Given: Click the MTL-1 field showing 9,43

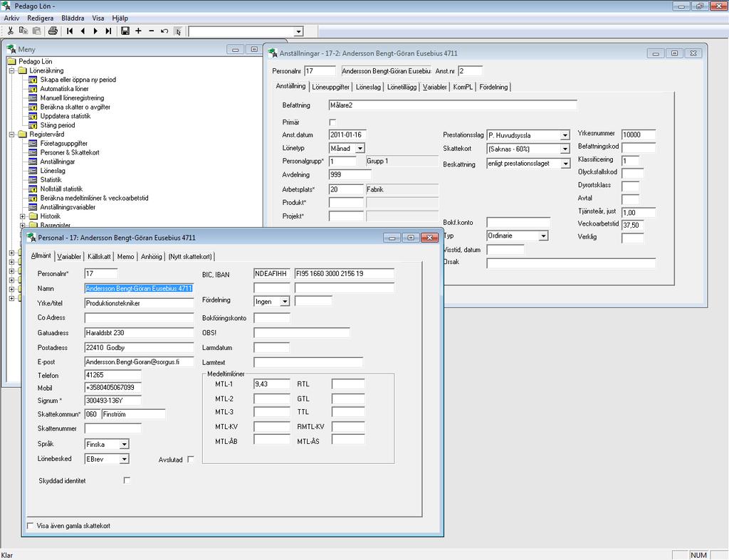Looking at the screenshot, I should click(271, 384).
